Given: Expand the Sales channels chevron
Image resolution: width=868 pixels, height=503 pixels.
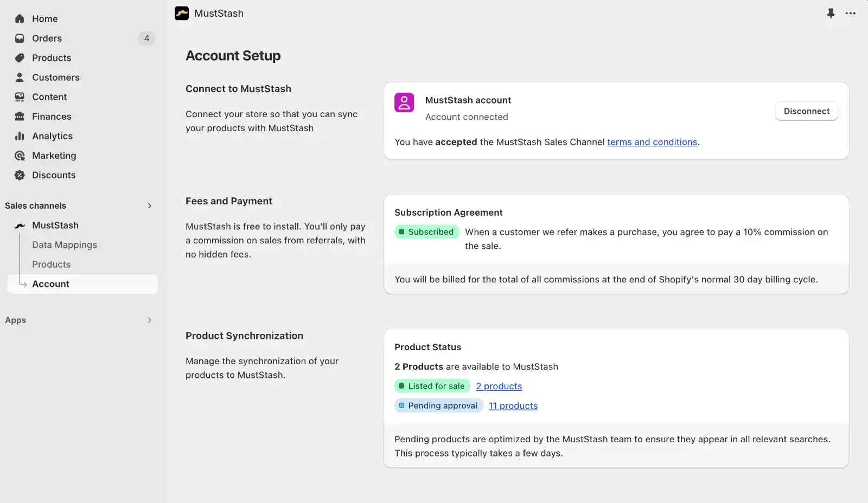Looking at the screenshot, I should pyautogui.click(x=150, y=206).
